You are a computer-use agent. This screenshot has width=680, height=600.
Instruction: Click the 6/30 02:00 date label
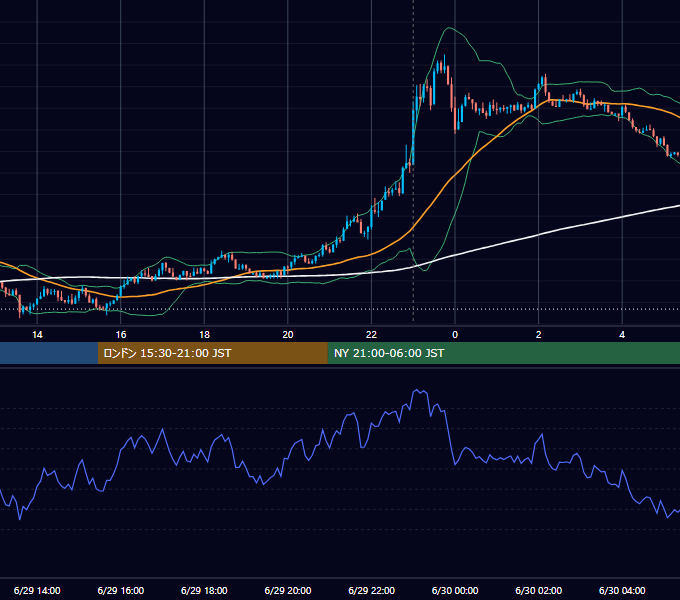pyautogui.click(x=538, y=590)
